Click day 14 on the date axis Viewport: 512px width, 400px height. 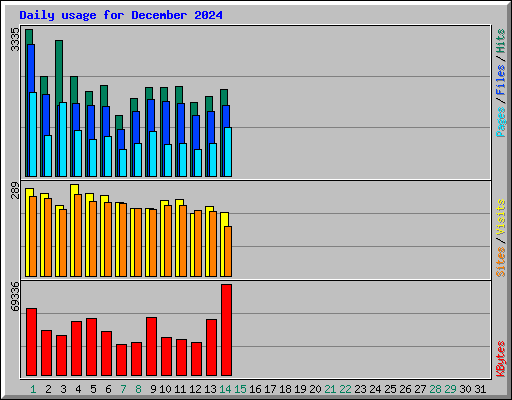point(225,389)
